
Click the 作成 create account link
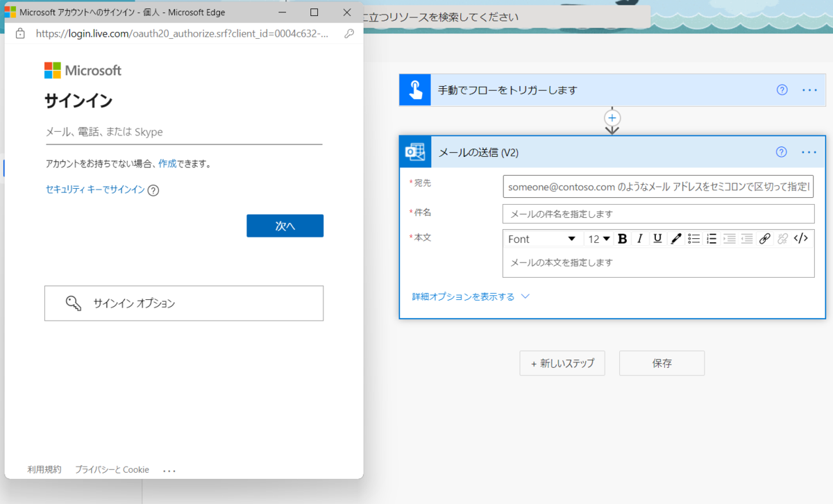167,164
